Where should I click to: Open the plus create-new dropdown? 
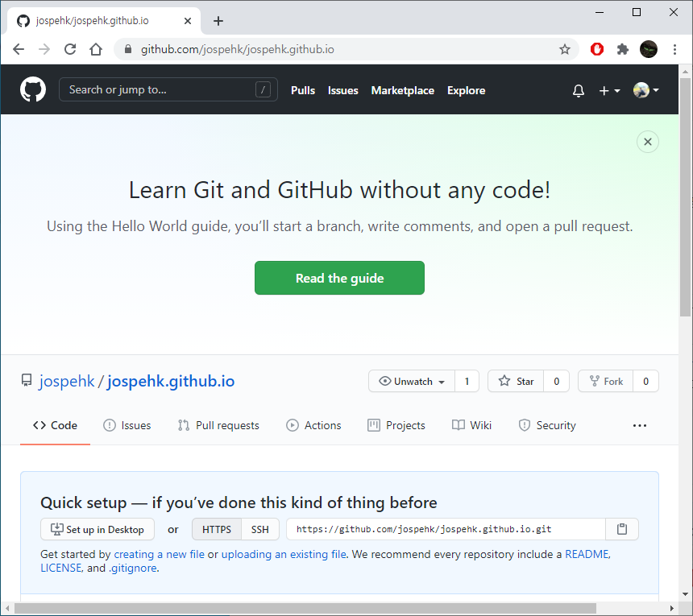[x=609, y=90]
